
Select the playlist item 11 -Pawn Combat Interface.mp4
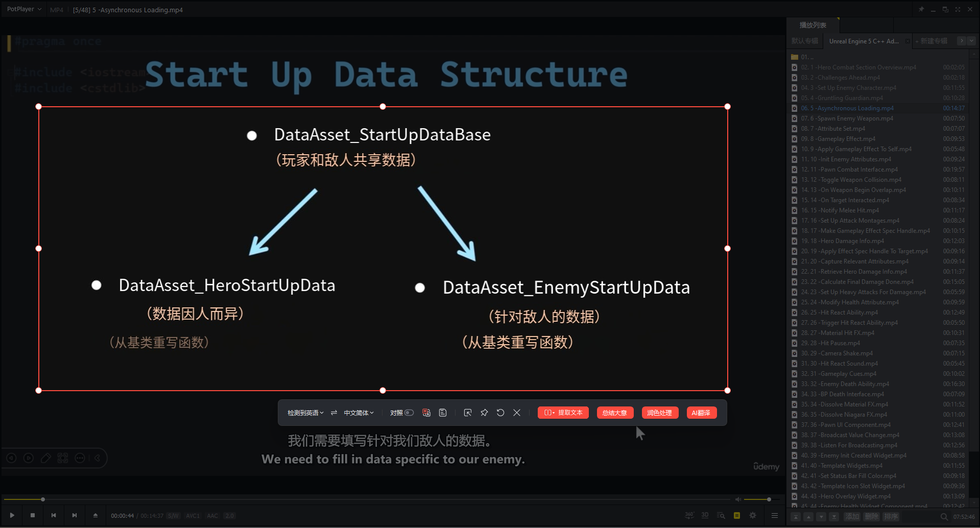click(x=877, y=170)
